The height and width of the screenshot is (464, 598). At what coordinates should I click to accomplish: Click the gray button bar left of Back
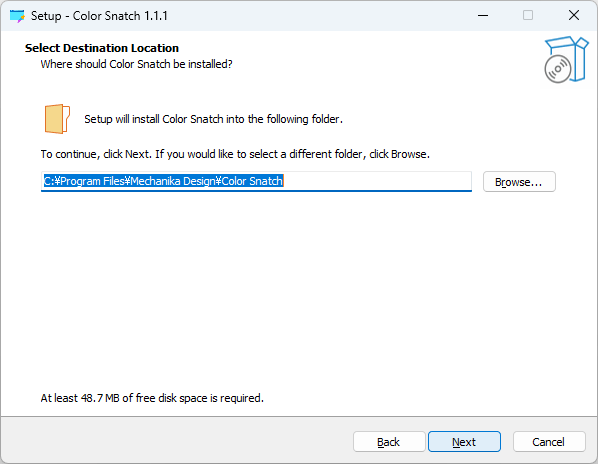[177, 440]
